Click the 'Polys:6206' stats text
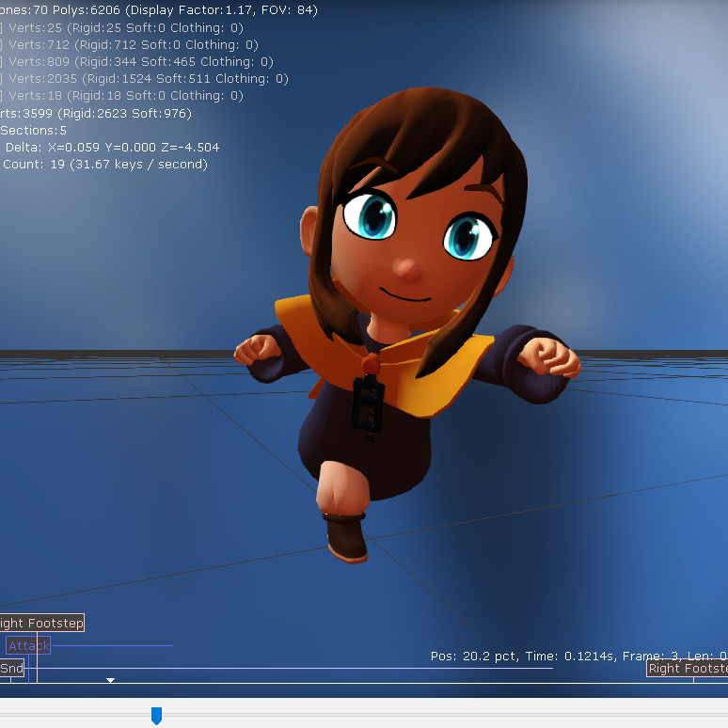Image resolution: width=728 pixels, height=728 pixels. pyautogui.click(x=87, y=9)
